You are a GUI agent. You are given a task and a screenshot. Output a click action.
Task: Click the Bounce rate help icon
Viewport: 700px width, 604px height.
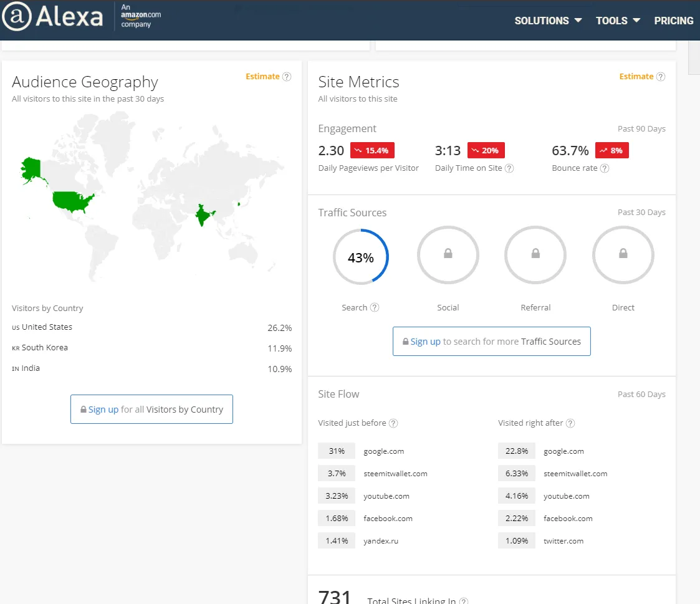[x=605, y=168]
